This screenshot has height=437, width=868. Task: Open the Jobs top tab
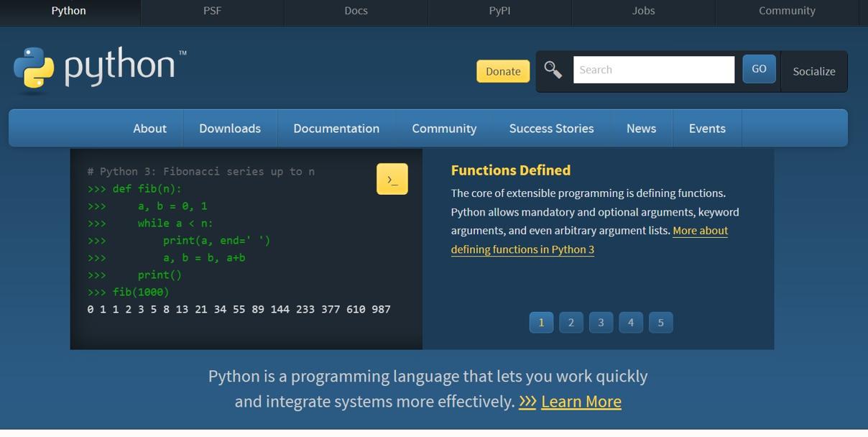[644, 11]
